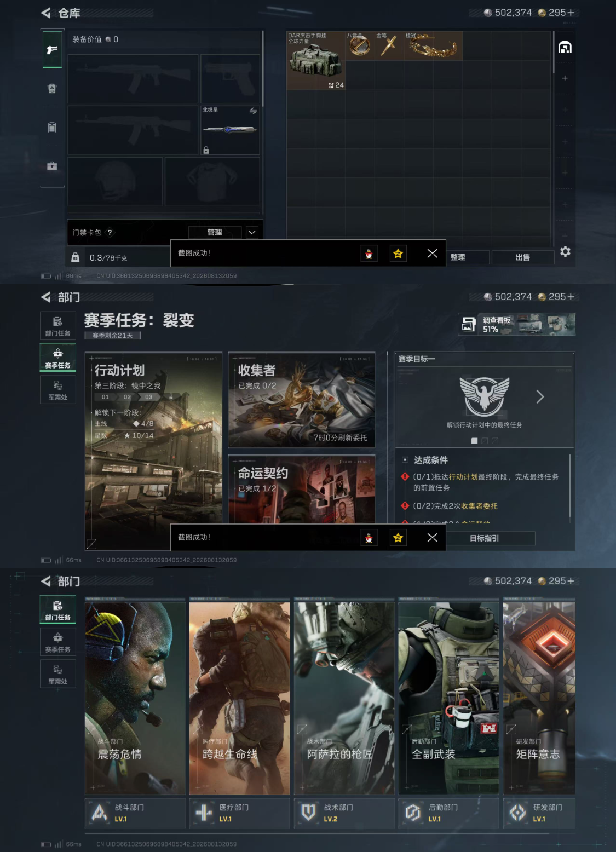Image resolution: width=616 pixels, height=852 pixels.
Task: Click the empty primary weapon slot
Action: pyautogui.click(x=133, y=78)
